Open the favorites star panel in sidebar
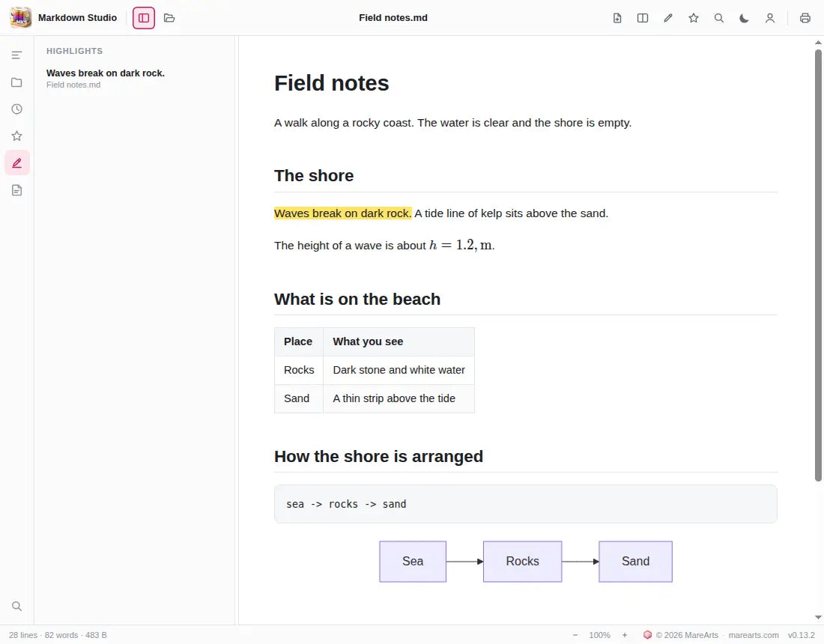The width and height of the screenshot is (824, 644). [16, 136]
